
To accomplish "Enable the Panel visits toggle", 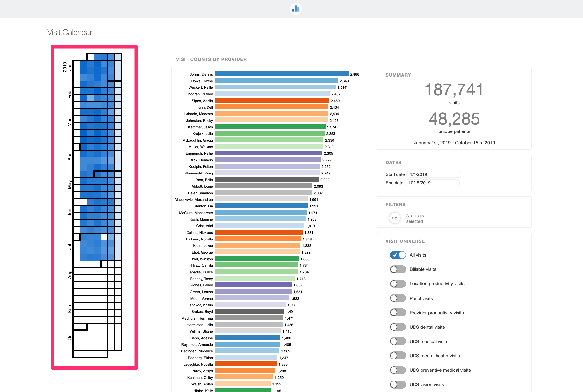I will click(397, 298).
